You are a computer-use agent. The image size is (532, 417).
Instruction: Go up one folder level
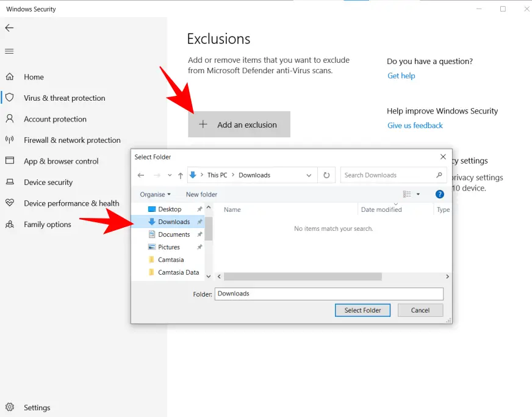[181, 175]
